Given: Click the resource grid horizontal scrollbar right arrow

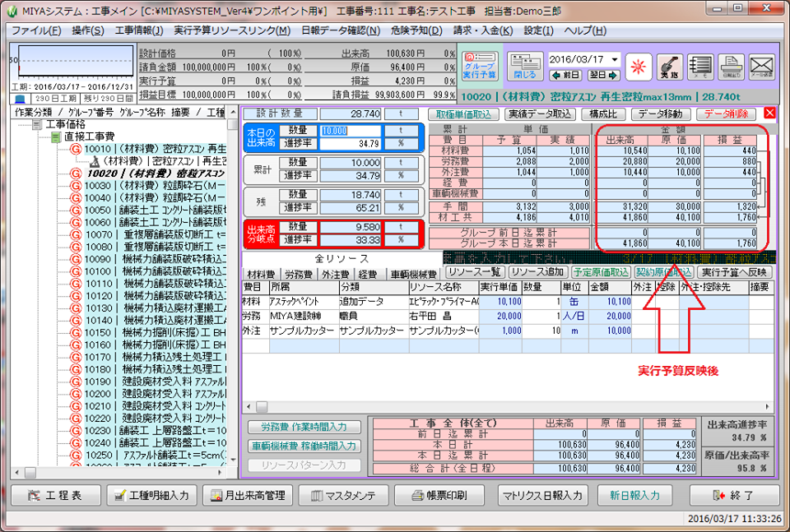Looking at the screenshot, I should tap(767, 407).
